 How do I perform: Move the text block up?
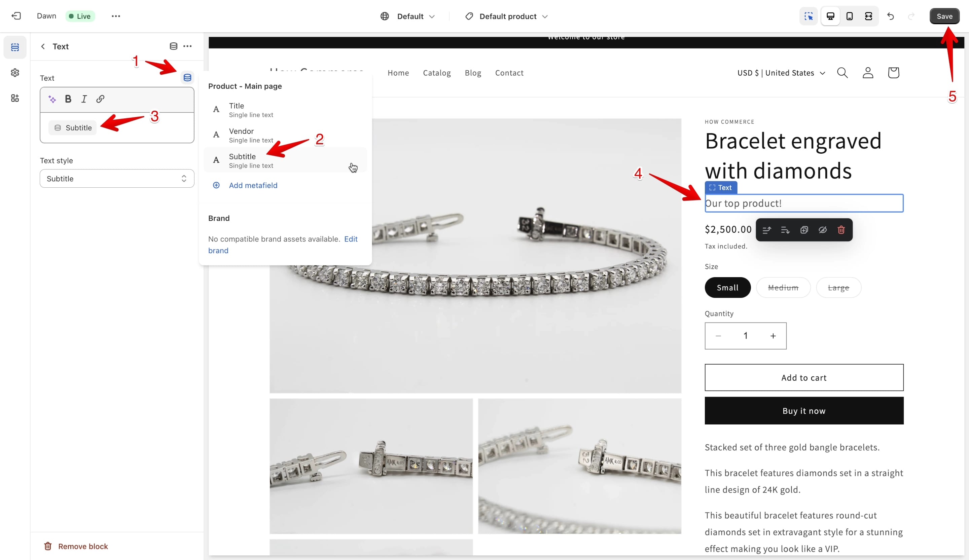[x=767, y=230]
